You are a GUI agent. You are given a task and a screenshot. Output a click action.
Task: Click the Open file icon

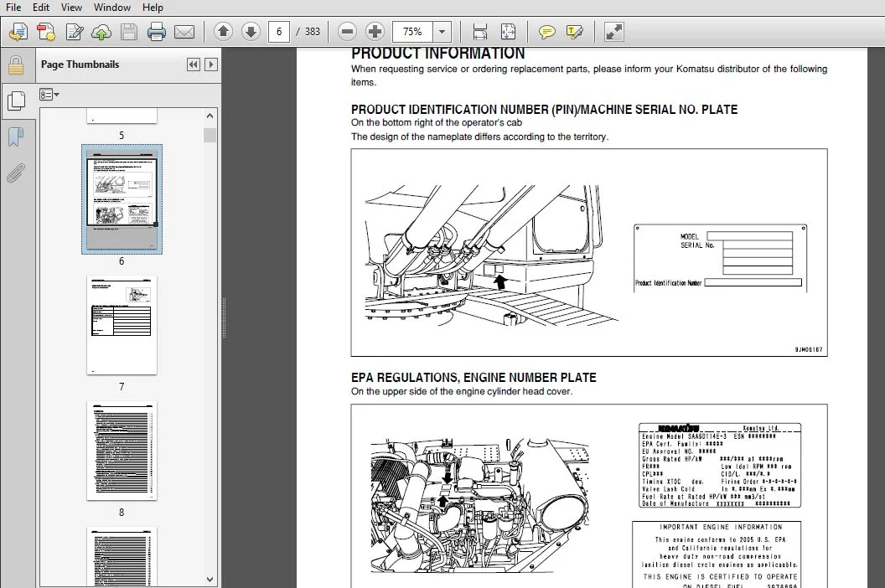point(18,32)
